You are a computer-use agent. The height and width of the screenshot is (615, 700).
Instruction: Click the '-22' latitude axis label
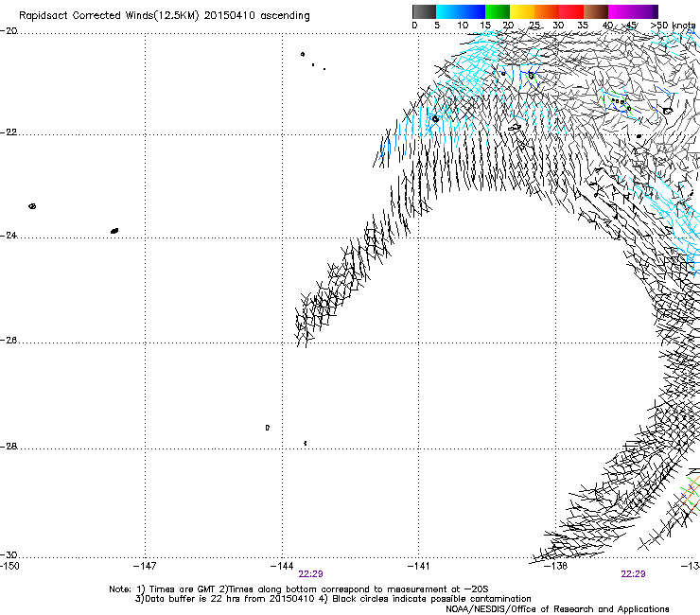[9, 132]
